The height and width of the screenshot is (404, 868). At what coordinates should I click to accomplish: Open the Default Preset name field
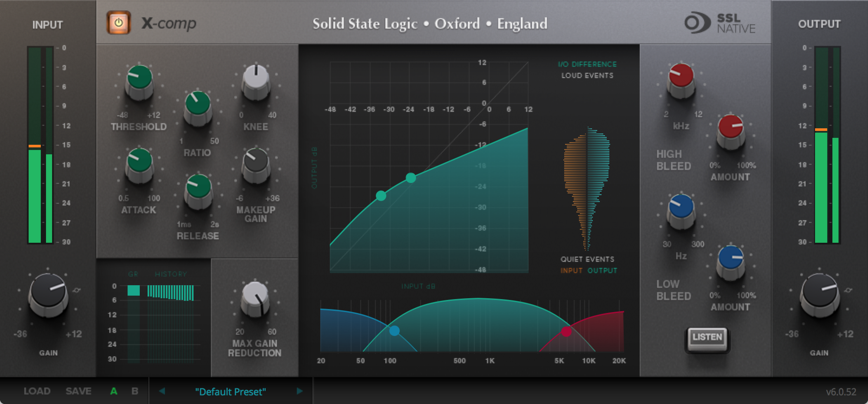pyautogui.click(x=231, y=391)
